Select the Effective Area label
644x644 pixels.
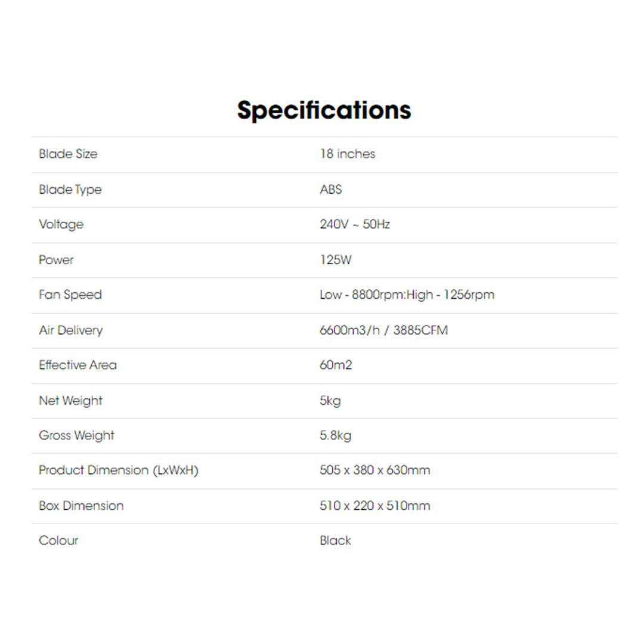pyautogui.click(x=78, y=365)
